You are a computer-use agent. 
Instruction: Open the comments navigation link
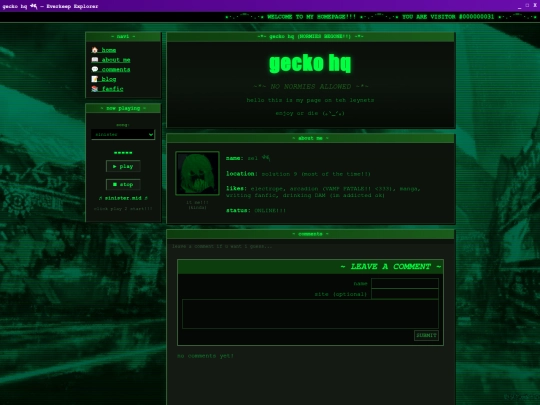[116, 69]
